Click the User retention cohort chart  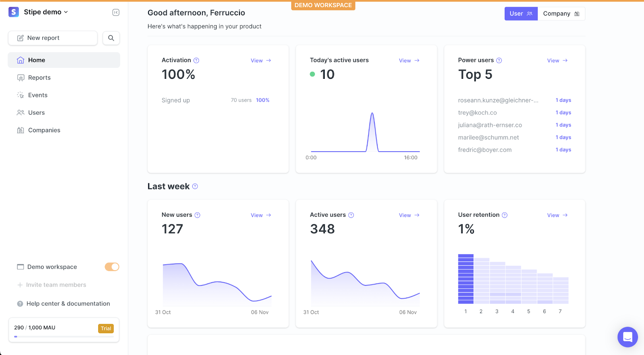coord(513,279)
